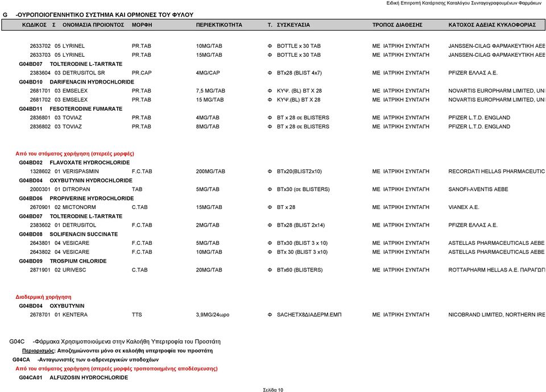Click the 10MG/TAB VESICARE strength

coord(209,252)
